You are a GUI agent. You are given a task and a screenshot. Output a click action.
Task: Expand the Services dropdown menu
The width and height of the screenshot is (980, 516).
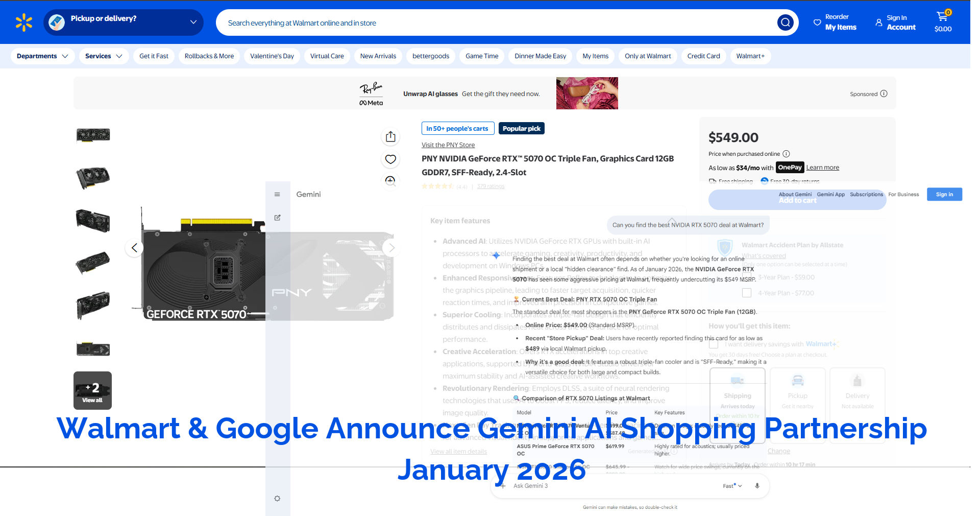pos(104,56)
